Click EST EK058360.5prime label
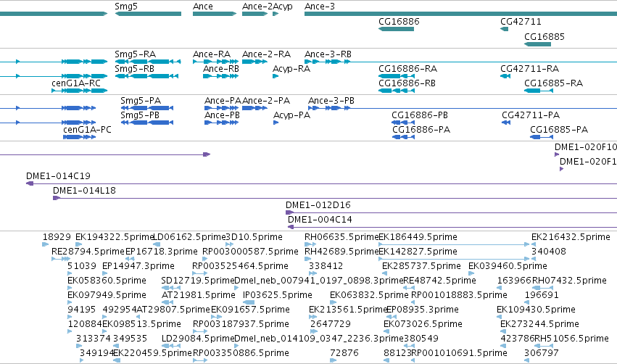 pos(107,280)
